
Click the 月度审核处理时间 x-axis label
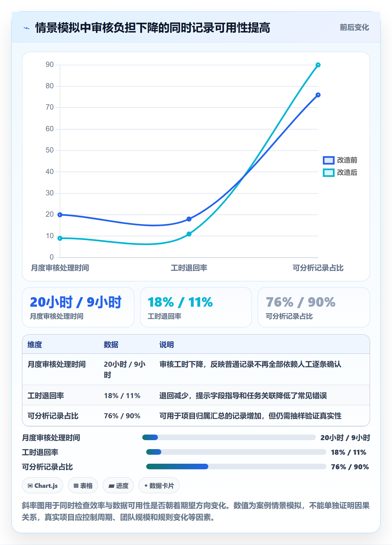point(60,268)
